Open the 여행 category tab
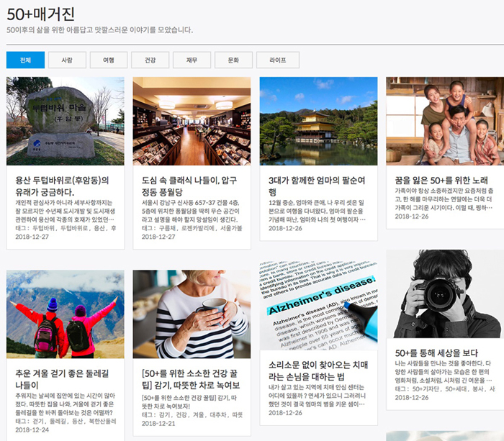Screen dimensions: 504x441 pyautogui.click(x=109, y=60)
